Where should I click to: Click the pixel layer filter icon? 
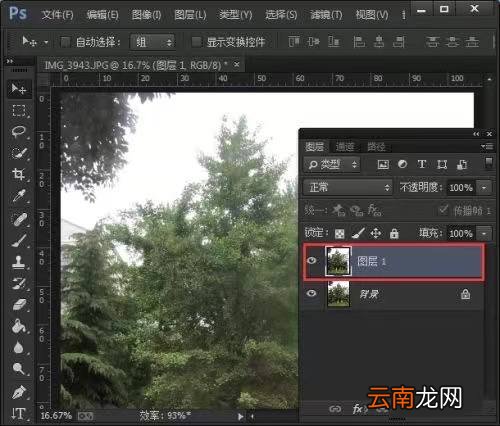point(383,164)
